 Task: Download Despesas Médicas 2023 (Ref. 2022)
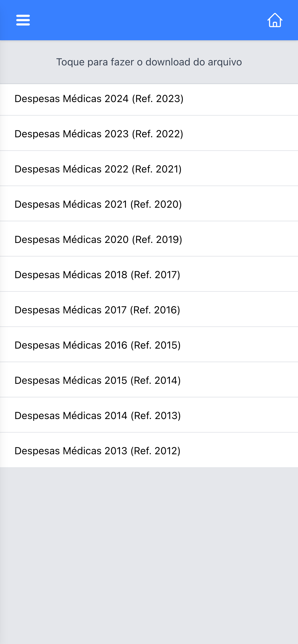pyautogui.click(x=149, y=133)
